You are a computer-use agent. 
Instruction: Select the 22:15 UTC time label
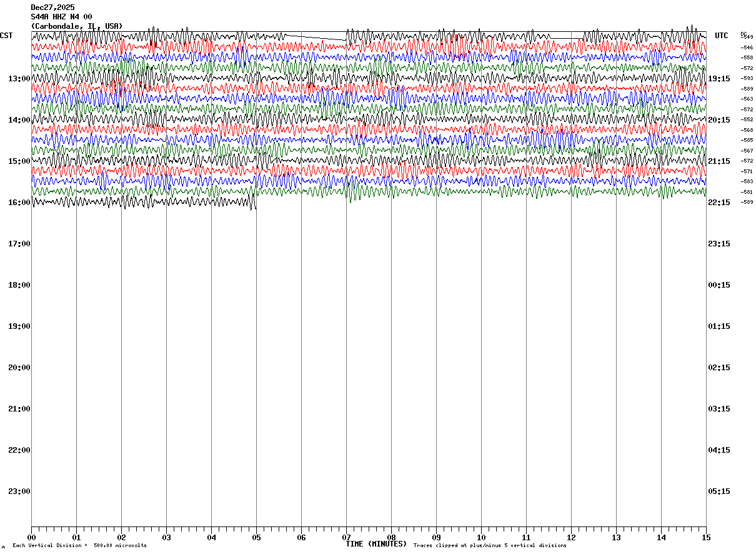[719, 203]
